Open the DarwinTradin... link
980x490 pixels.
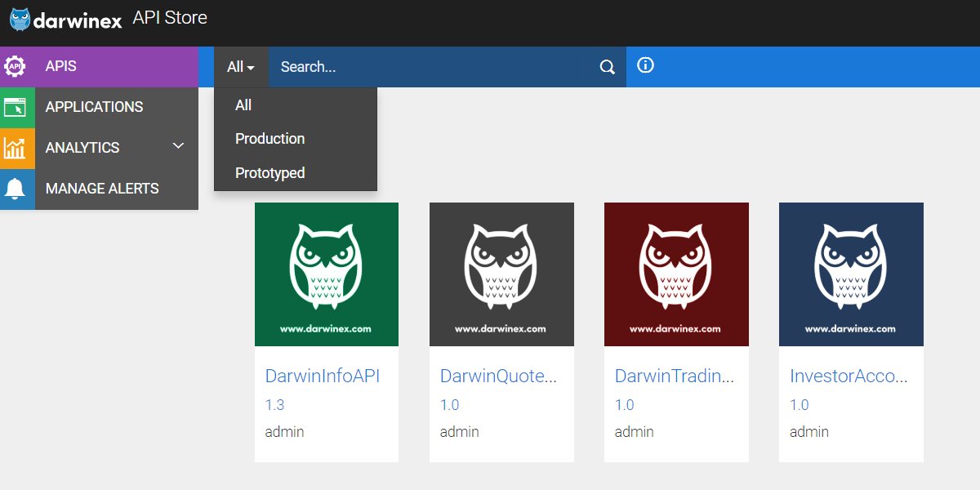pyautogui.click(x=675, y=376)
